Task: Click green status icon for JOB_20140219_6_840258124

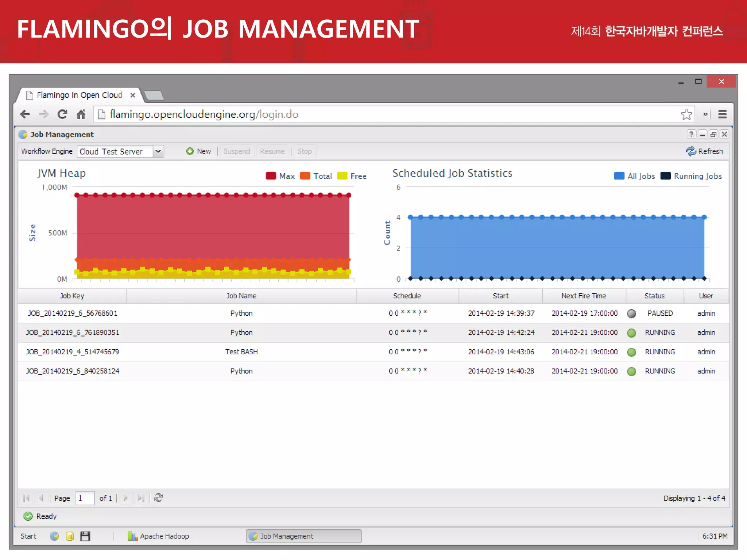Action: (631, 372)
